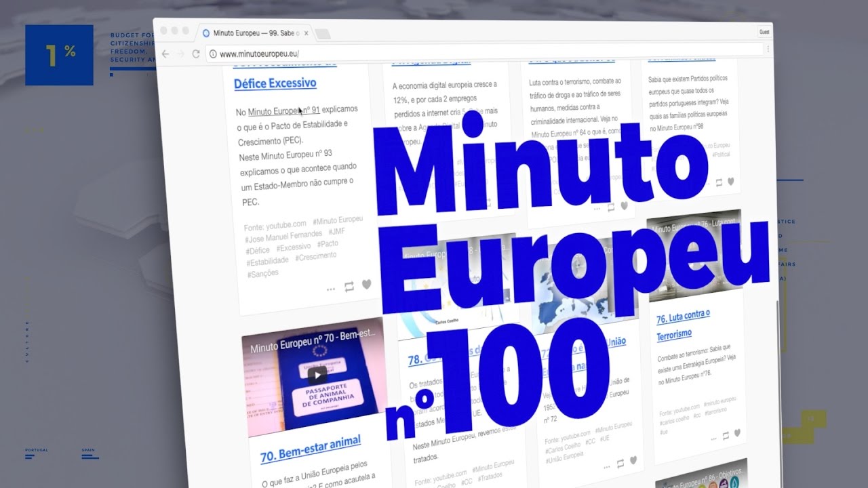Reblog the 76. Luta contra o Terrorismo post
The image size is (868, 488).
725,435
